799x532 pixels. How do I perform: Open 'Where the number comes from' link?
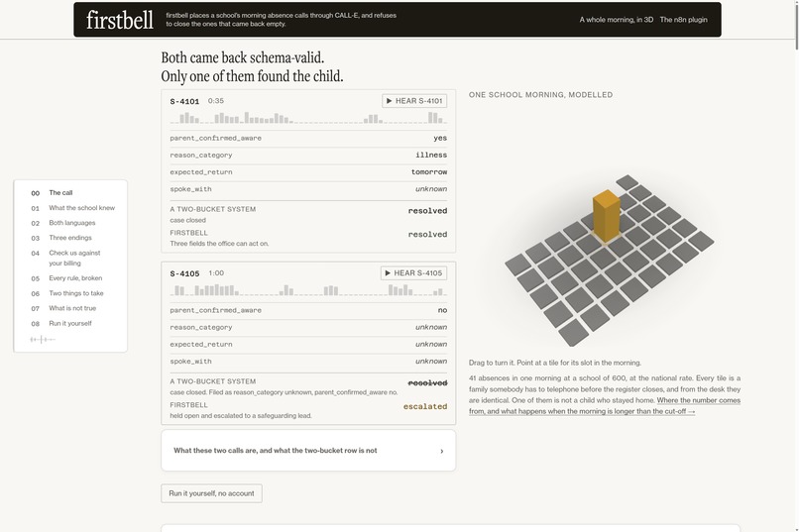(x=605, y=406)
